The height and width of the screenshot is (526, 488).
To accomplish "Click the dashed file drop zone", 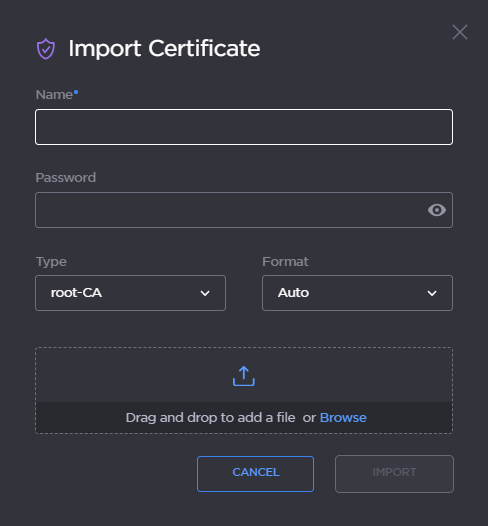I will (244, 390).
